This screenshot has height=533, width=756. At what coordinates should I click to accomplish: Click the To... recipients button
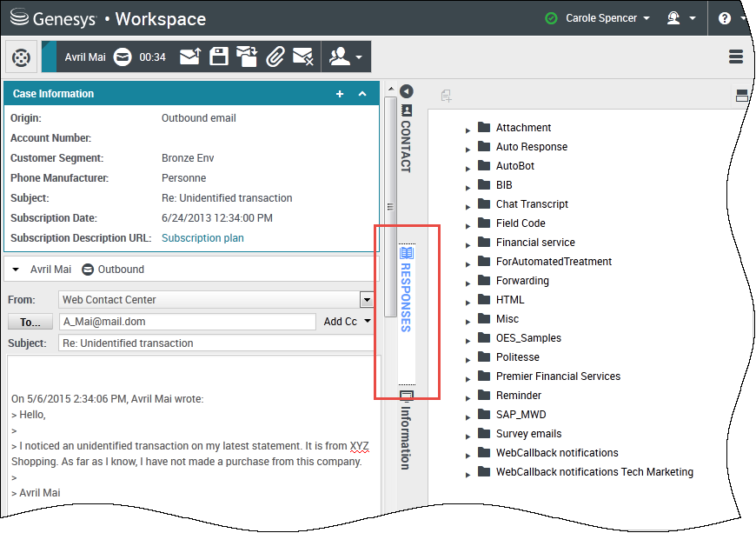tap(30, 322)
